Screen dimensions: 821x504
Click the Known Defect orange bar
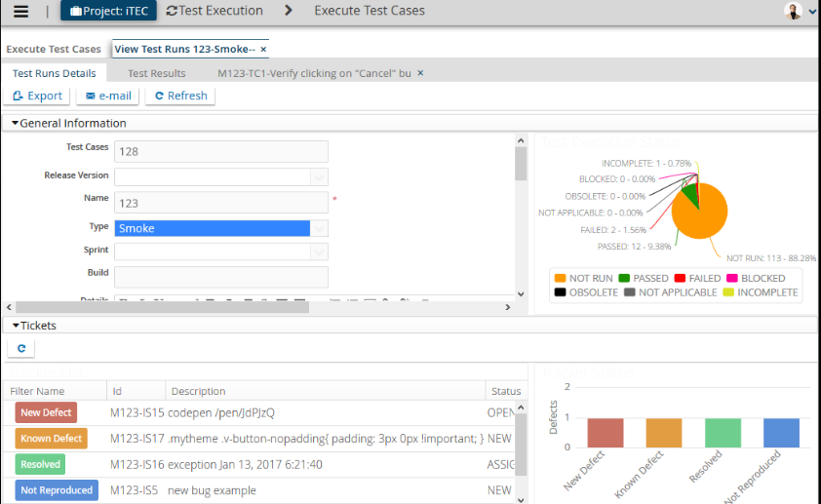(x=664, y=433)
